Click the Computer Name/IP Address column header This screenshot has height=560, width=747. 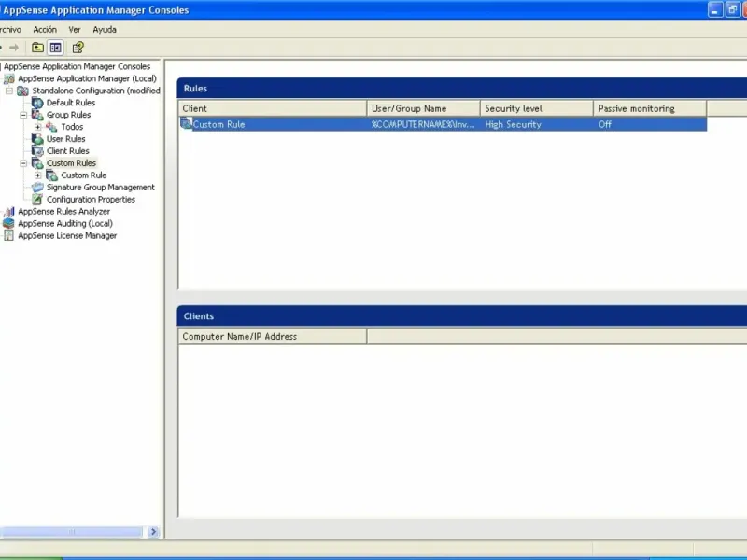tap(273, 337)
